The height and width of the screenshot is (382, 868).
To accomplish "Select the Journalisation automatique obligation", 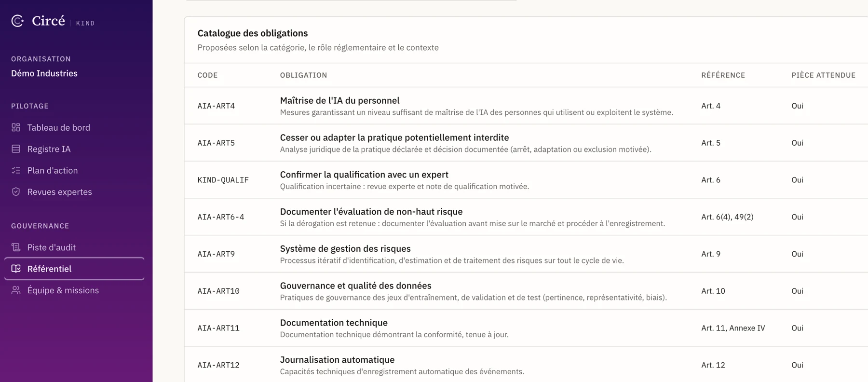I will click(x=337, y=360).
